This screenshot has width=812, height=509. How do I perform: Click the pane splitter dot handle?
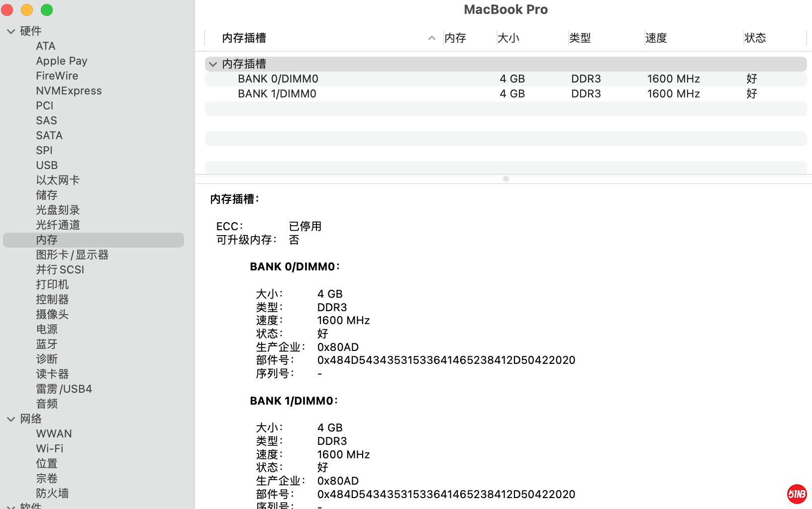point(506,179)
